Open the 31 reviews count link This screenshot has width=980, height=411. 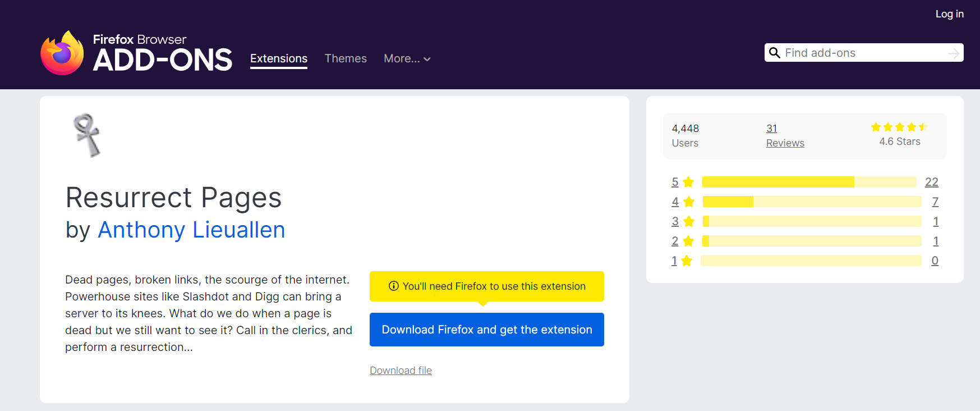772,129
